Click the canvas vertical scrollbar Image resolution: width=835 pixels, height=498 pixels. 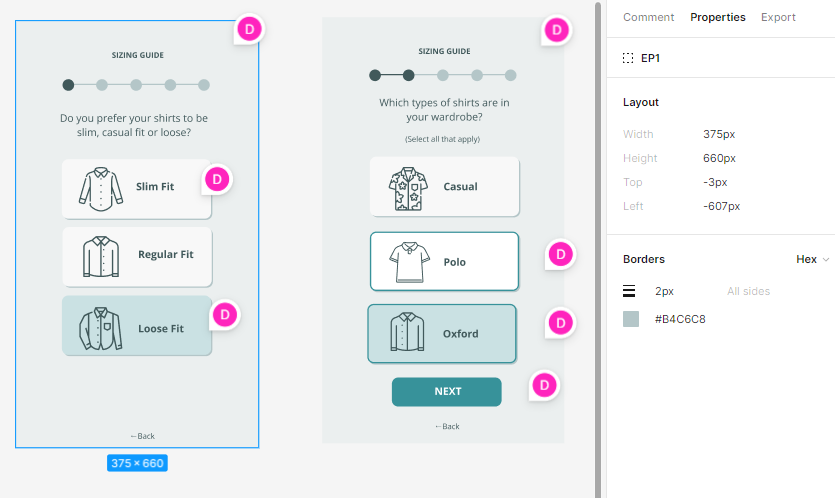tap(598, 249)
